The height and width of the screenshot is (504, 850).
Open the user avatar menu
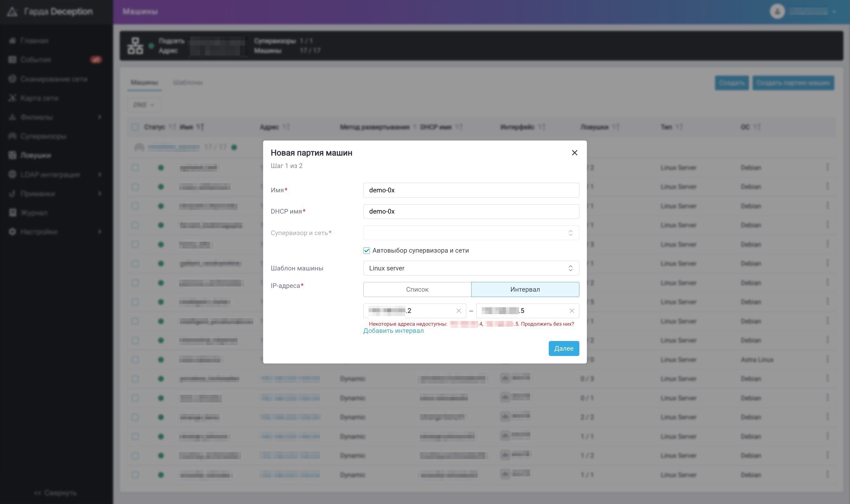click(777, 12)
